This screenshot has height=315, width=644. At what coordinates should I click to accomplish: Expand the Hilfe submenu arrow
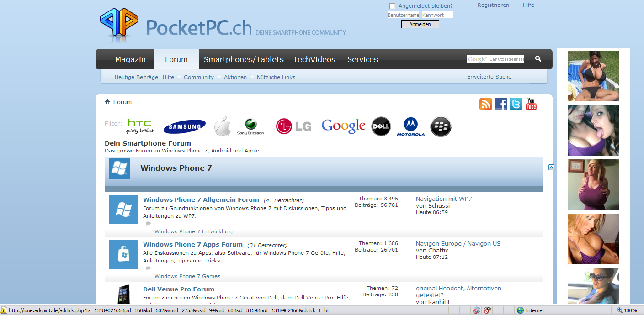coord(179,77)
